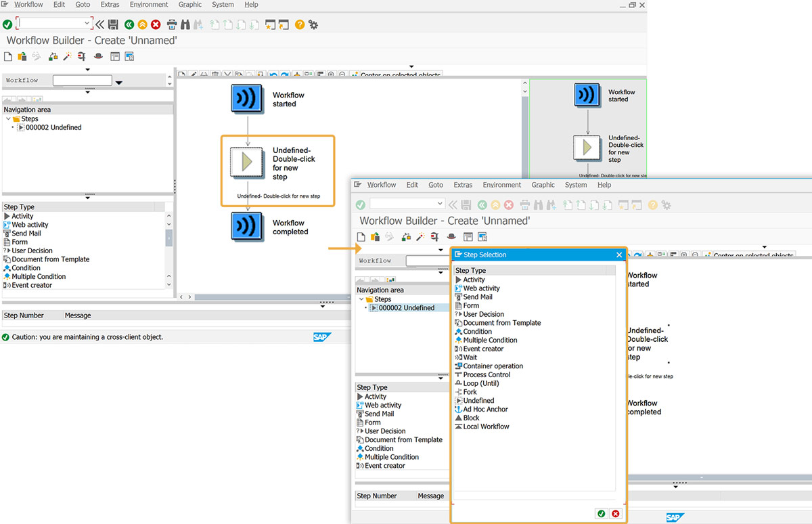Click the Create new session icon, back window

point(271,24)
